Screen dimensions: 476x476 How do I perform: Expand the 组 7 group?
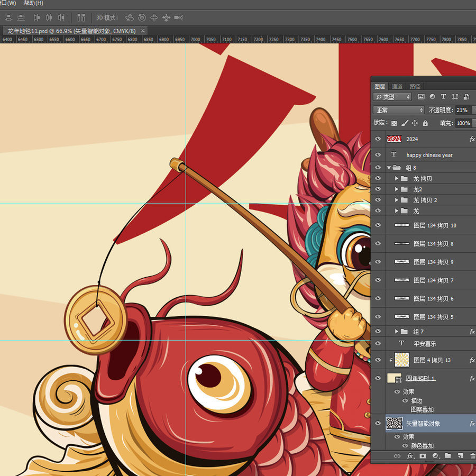pos(397,332)
